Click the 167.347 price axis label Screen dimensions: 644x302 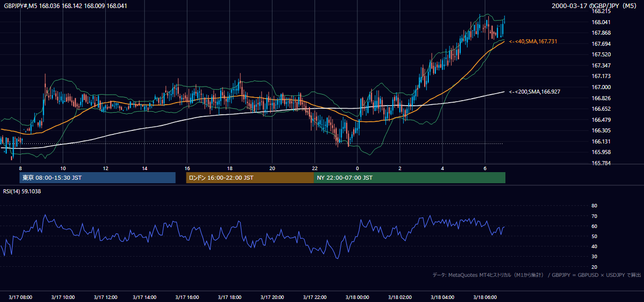coord(601,65)
